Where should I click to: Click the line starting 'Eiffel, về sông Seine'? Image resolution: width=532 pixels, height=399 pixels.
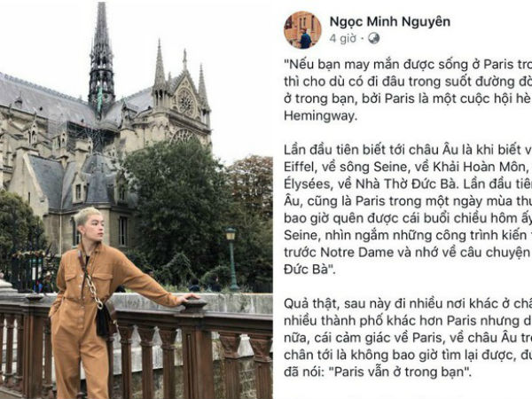pyautogui.click(x=408, y=167)
